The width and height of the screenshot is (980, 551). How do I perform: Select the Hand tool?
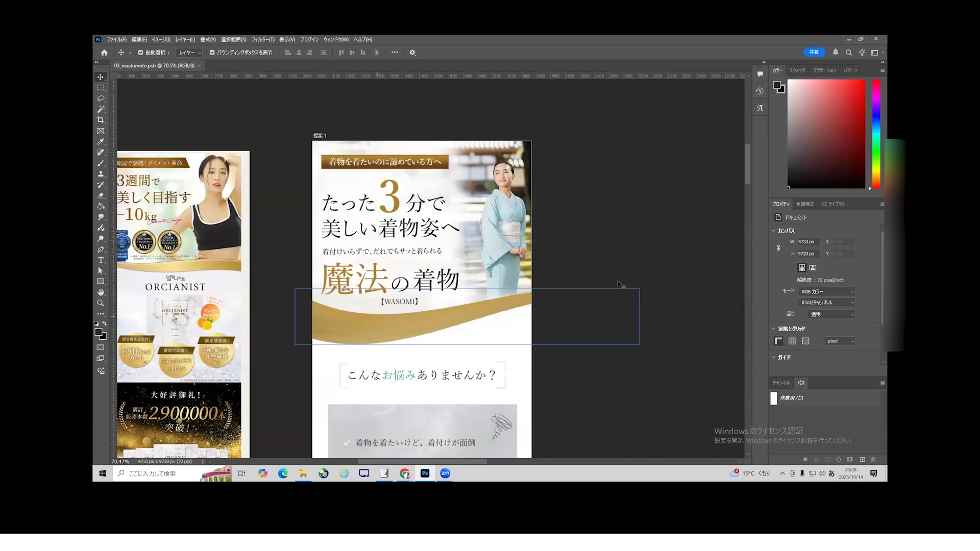101,292
